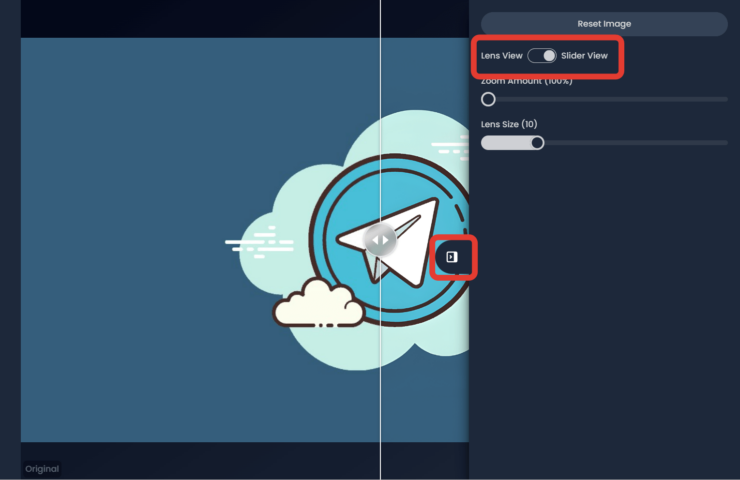Click the Zoom Amount slider track middle
Screen dimensions: 740x480
605,99
